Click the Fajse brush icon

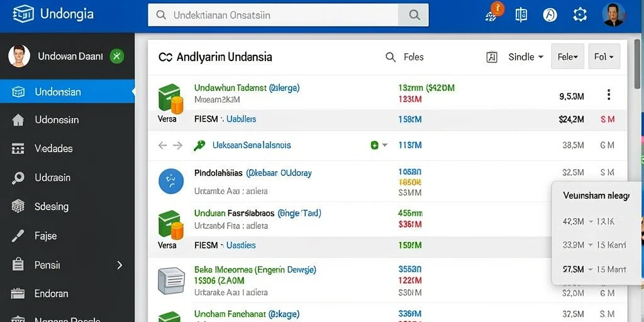tap(18, 236)
